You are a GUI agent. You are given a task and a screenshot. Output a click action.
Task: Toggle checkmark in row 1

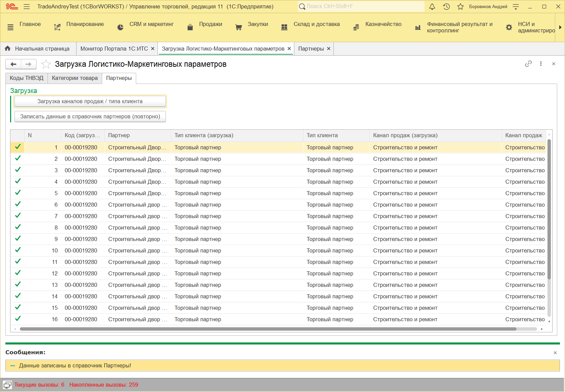pyautogui.click(x=18, y=147)
